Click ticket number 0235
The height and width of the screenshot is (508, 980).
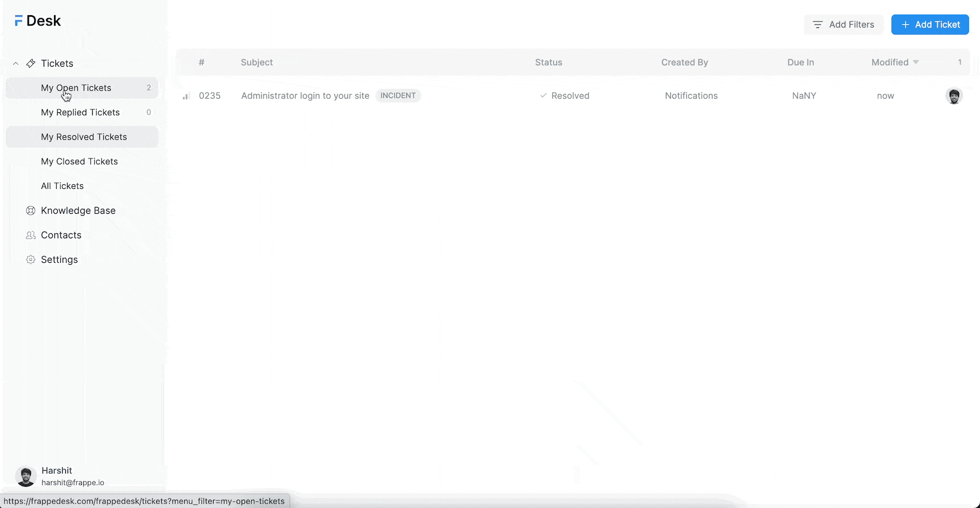tap(210, 96)
